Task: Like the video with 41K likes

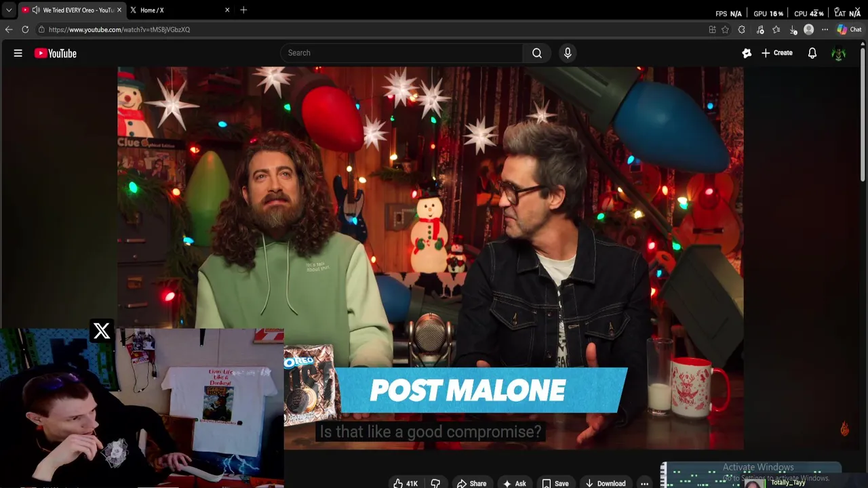Action: coord(406,483)
